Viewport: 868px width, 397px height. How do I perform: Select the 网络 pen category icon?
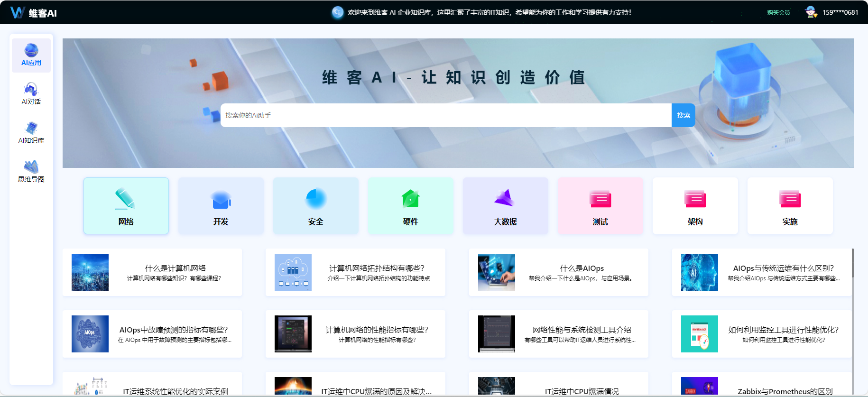(126, 199)
